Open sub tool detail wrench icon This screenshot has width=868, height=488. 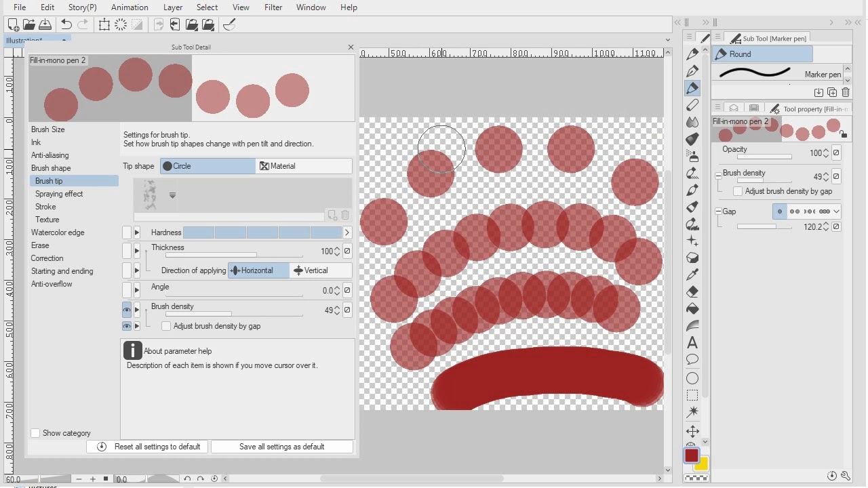point(845,476)
